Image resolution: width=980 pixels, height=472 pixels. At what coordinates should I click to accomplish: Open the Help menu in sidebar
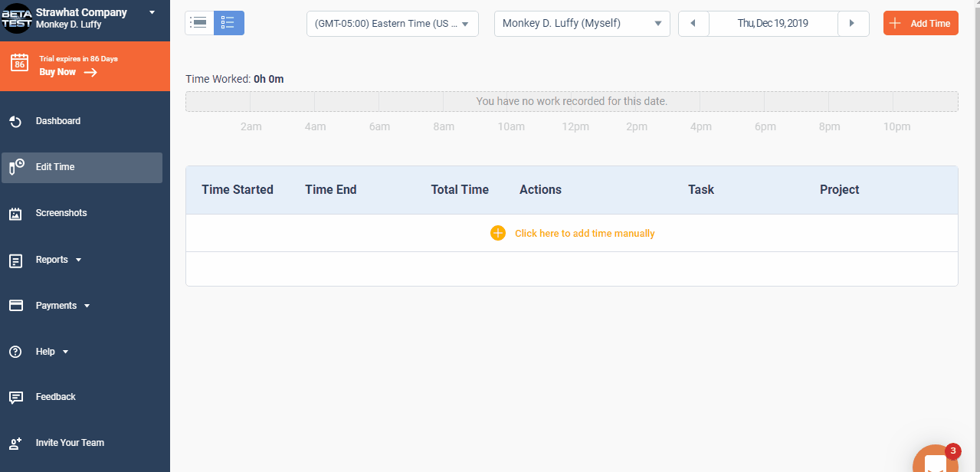click(51, 352)
